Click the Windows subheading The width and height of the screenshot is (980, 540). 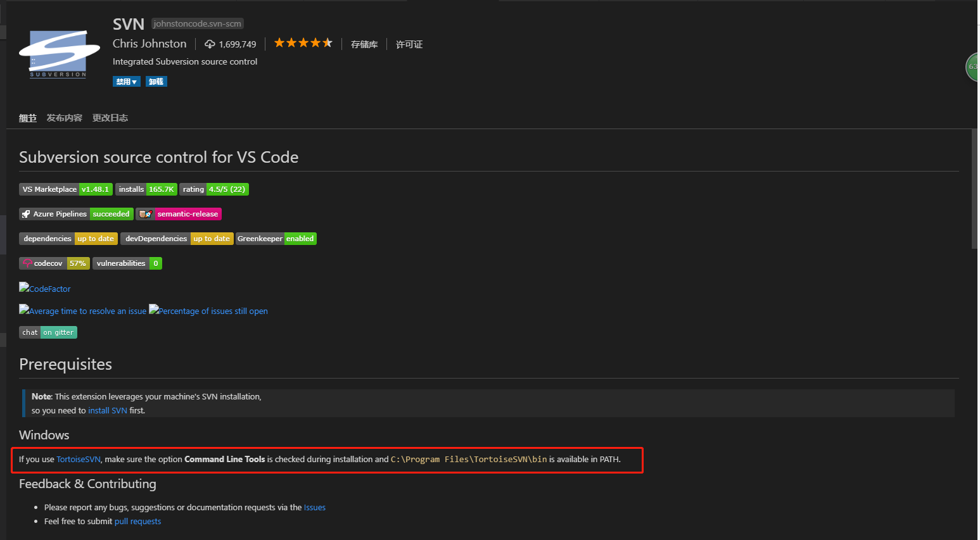44,435
